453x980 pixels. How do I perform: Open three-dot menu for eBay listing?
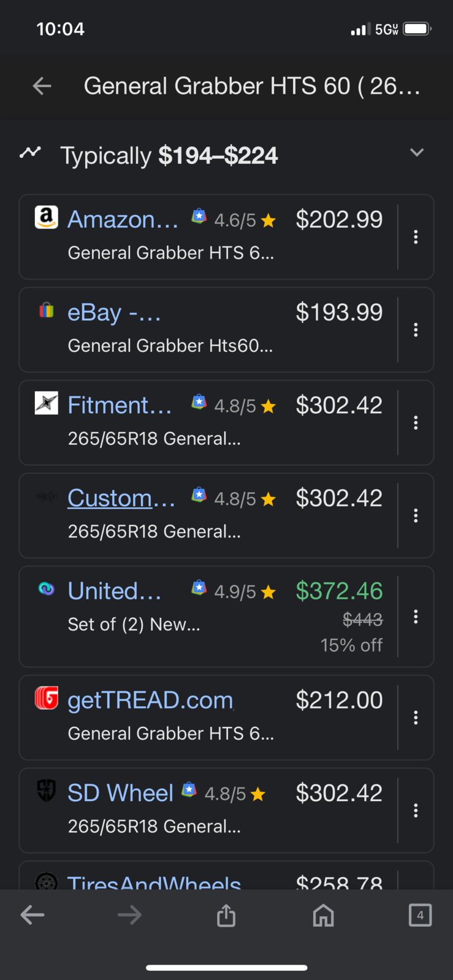click(x=416, y=330)
